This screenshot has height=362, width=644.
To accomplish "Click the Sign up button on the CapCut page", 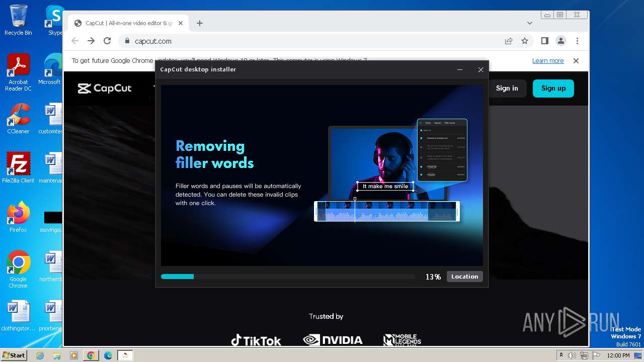I will 553,88.
